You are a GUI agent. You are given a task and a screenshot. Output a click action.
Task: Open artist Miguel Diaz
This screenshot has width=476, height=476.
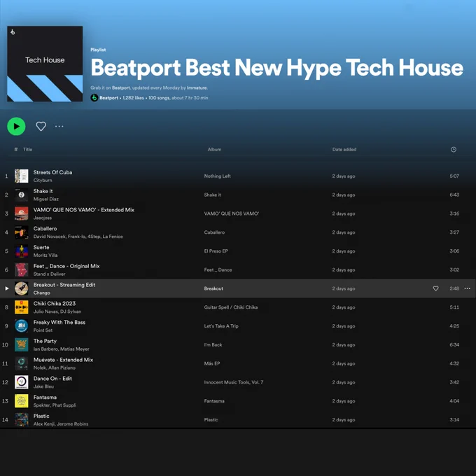coord(45,199)
